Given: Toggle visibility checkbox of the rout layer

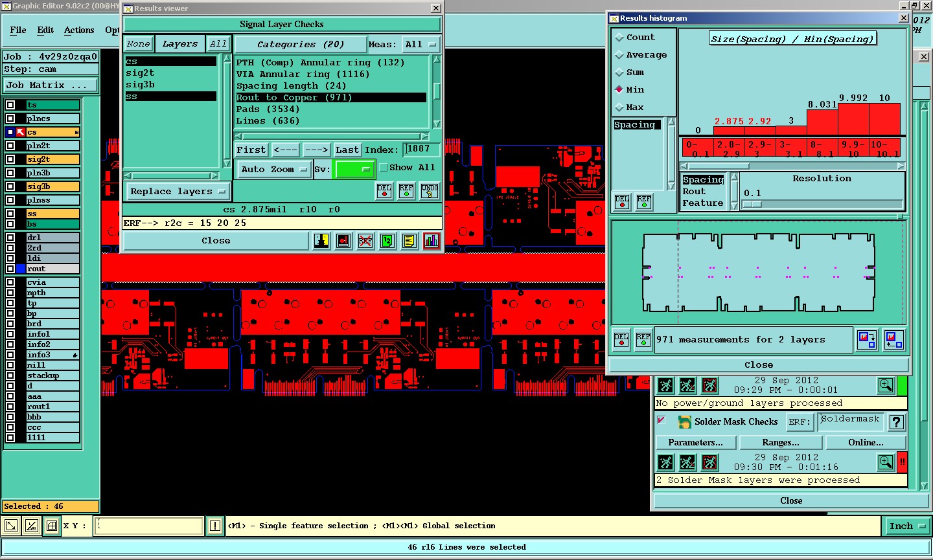Looking at the screenshot, I should pos(10,269).
